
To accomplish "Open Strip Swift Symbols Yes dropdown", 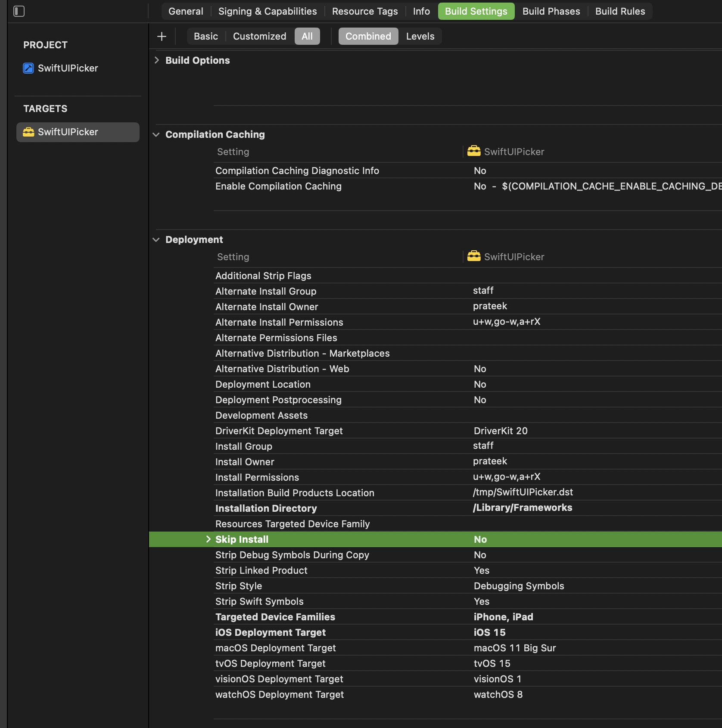I will point(482,601).
